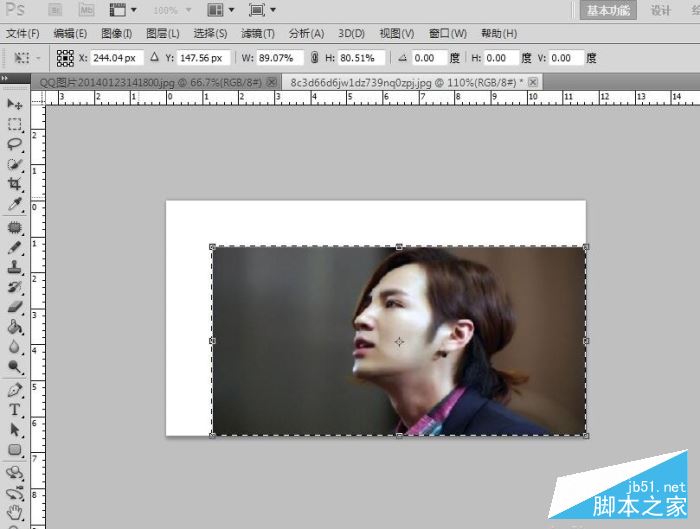The height and width of the screenshot is (529, 700).
Task: Click the 设计 workspace button
Action: [x=660, y=10]
